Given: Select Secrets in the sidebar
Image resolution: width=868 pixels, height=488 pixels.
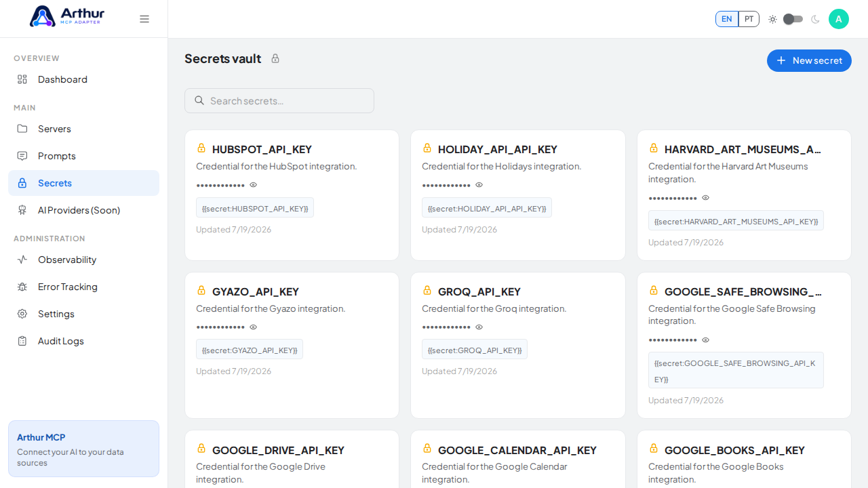Looking at the screenshot, I should pos(83,183).
